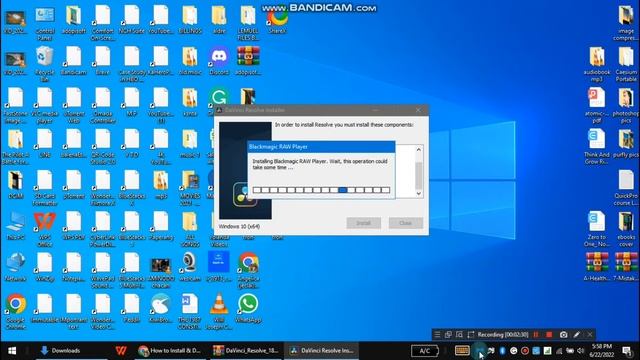640x360 pixels.
Task: Switch to DaVinci Resolve Installer taskbar item
Action: point(322,351)
